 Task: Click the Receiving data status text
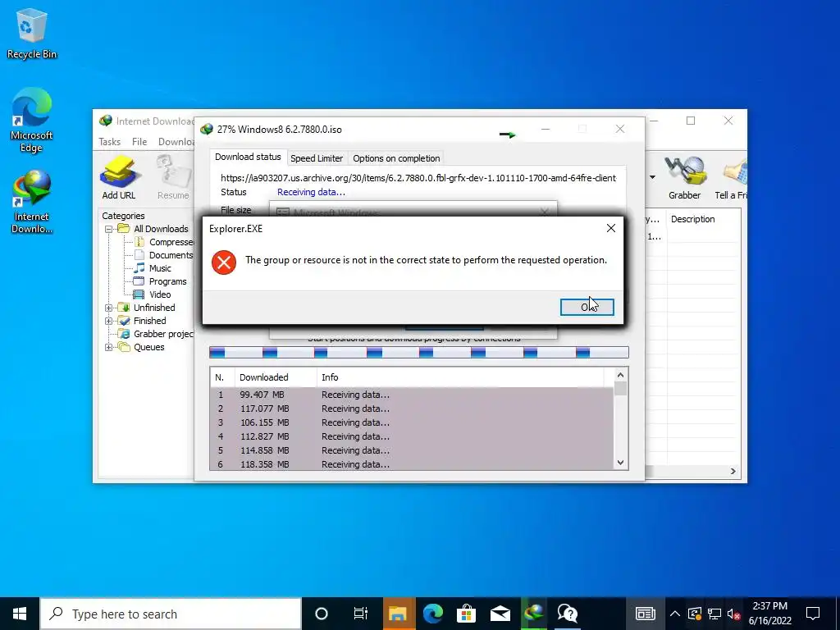(x=311, y=192)
